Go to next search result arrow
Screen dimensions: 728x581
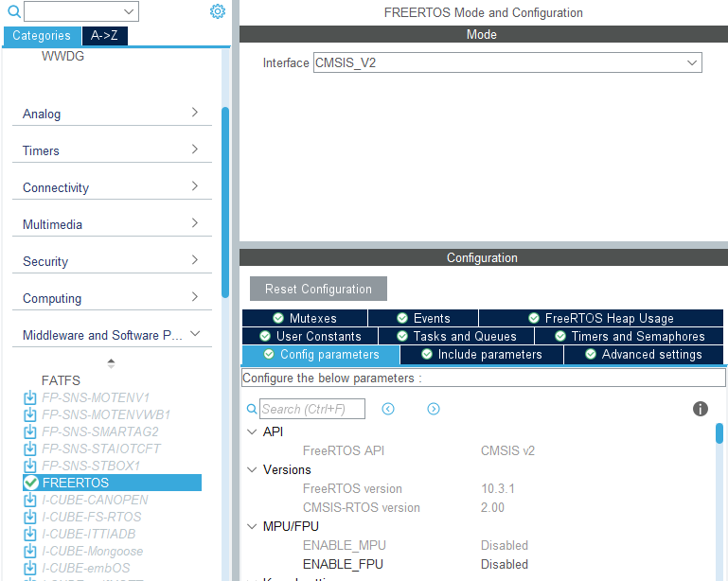tap(434, 409)
